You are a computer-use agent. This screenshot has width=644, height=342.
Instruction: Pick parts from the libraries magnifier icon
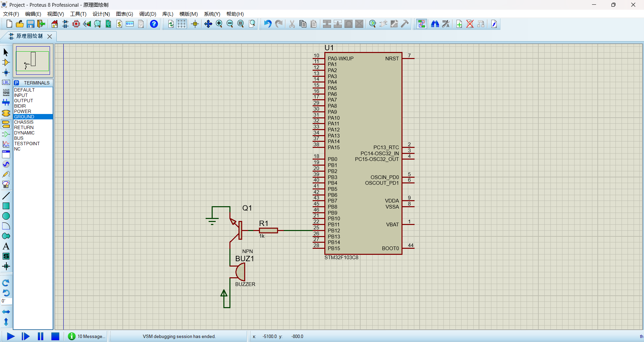tap(372, 24)
